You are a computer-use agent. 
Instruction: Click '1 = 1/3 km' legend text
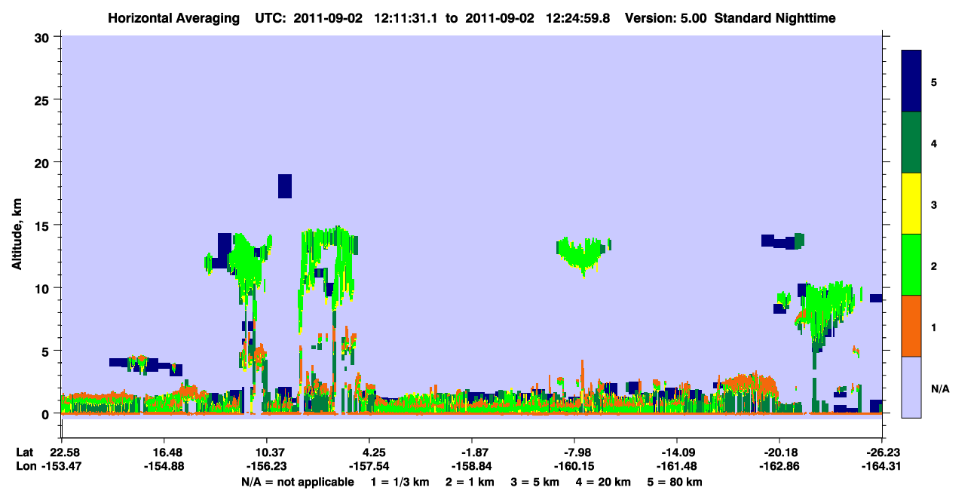[400, 482]
